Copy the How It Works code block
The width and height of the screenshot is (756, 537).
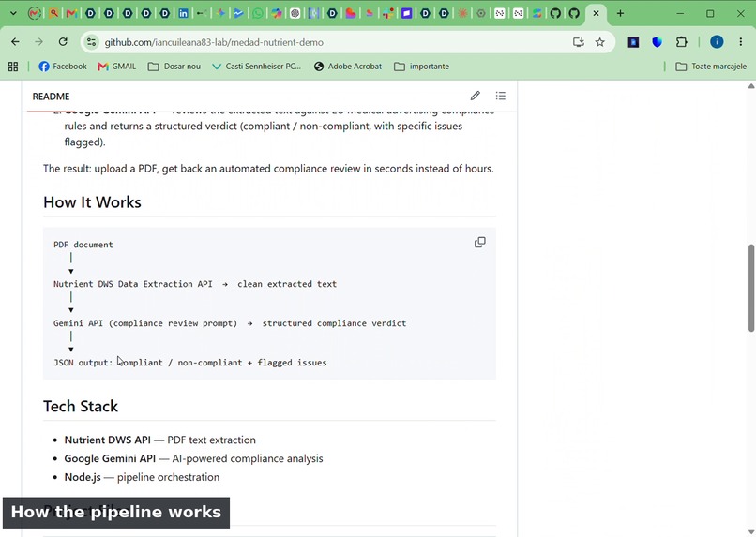[x=479, y=242]
